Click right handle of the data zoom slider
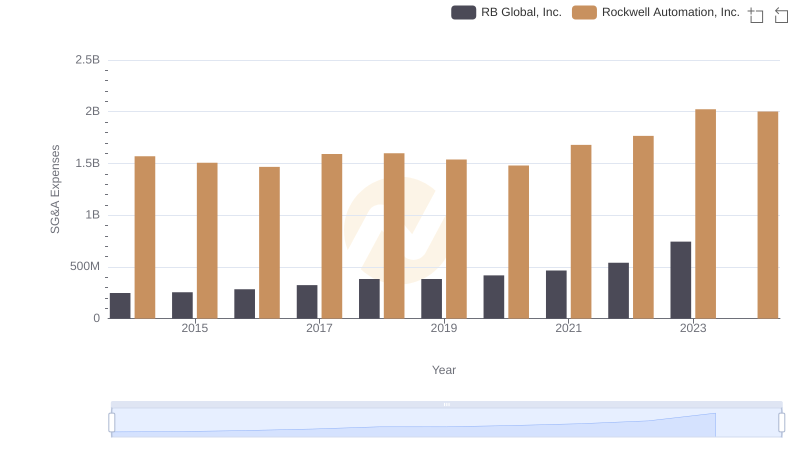The width and height of the screenshot is (800, 461). click(x=781, y=422)
